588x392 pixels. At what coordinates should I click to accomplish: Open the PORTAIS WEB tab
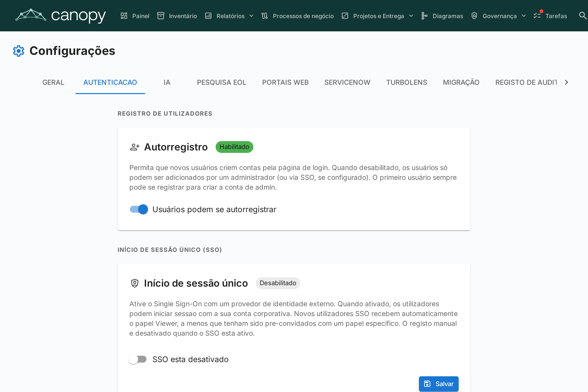click(x=285, y=82)
